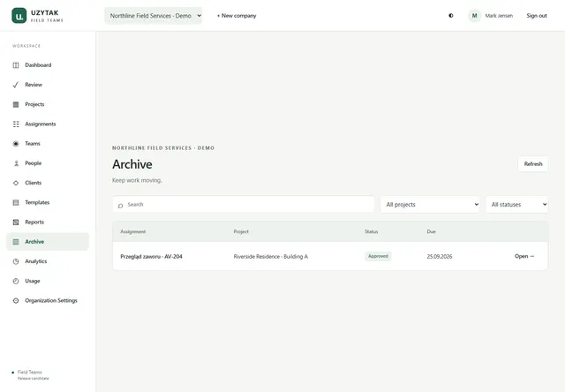Click the Status column header
Image resolution: width=565 pixels, height=392 pixels.
pos(371,231)
